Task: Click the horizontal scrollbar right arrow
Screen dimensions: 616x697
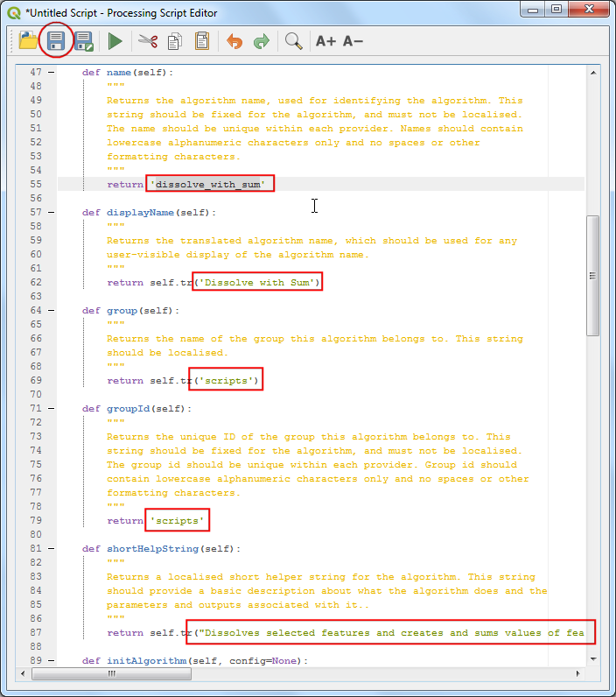Action: click(578, 674)
